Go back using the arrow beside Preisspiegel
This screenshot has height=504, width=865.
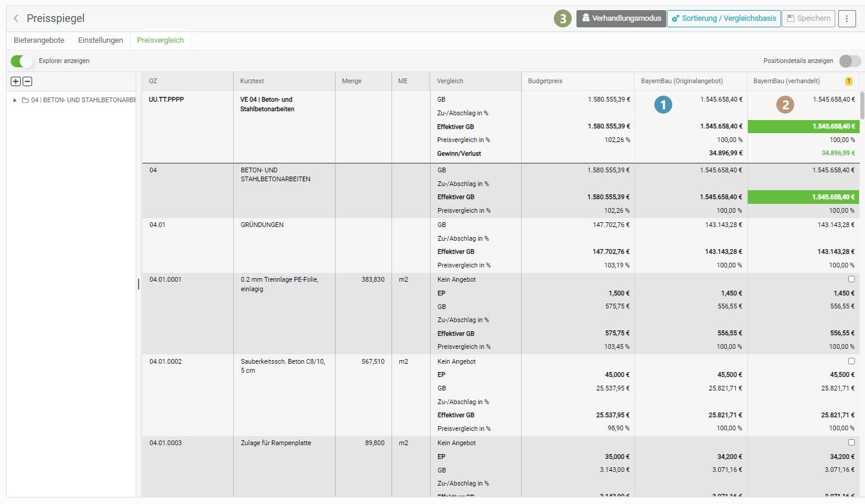(16, 18)
